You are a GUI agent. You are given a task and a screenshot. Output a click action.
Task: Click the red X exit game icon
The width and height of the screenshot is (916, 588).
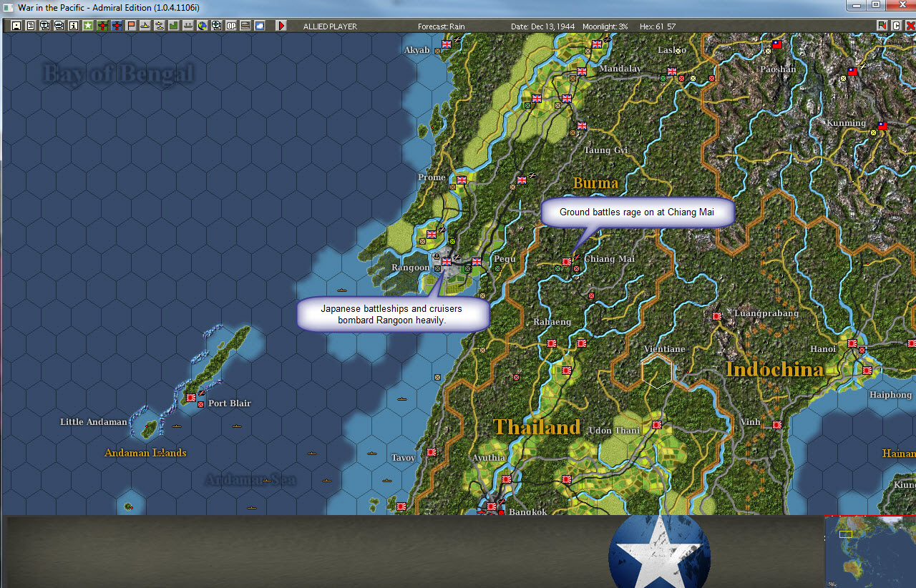[x=910, y=26]
